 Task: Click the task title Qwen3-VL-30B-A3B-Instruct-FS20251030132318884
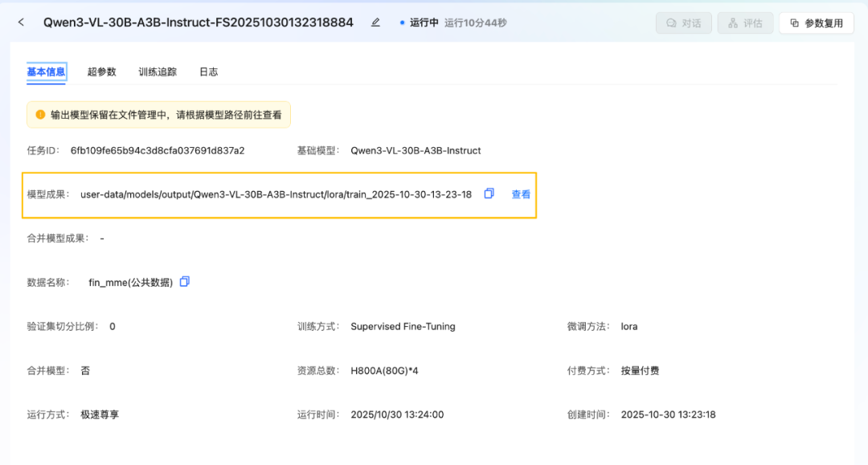(199, 22)
